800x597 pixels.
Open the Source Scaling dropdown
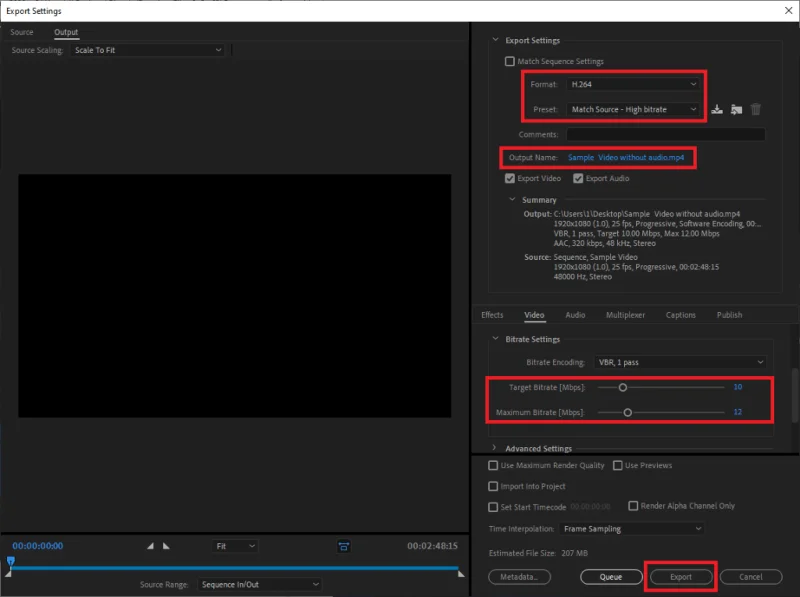147,50
